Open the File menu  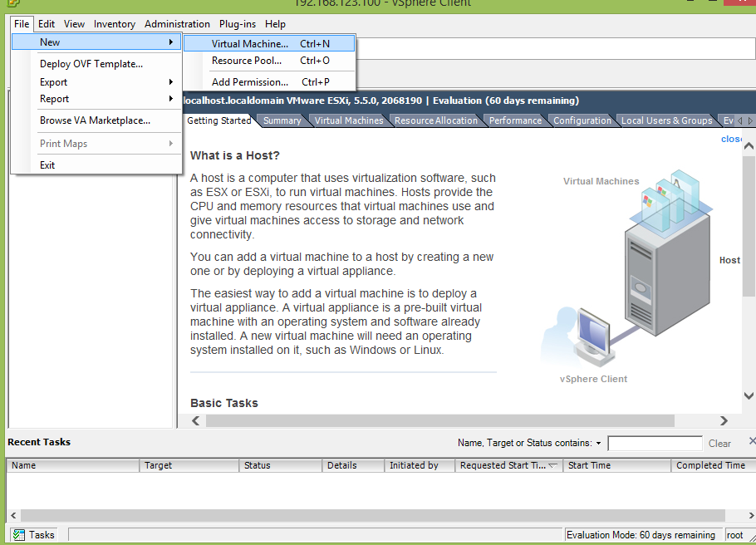click(22, 24)
